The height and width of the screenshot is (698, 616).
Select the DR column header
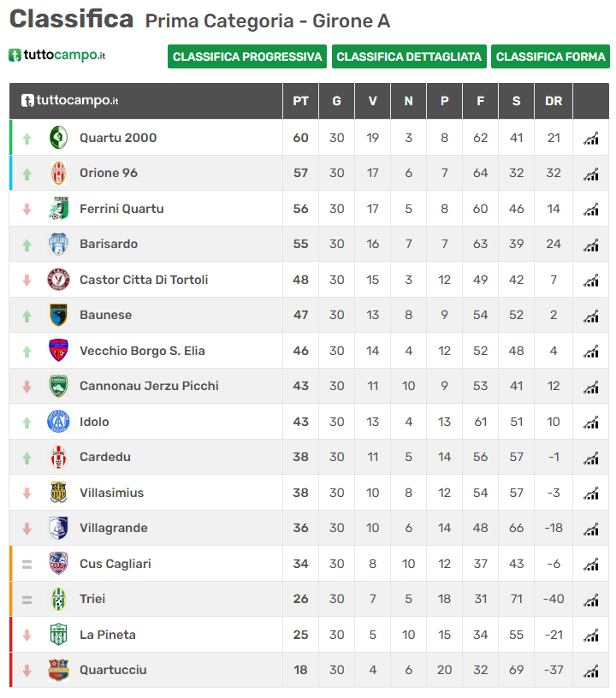point(554,101)
